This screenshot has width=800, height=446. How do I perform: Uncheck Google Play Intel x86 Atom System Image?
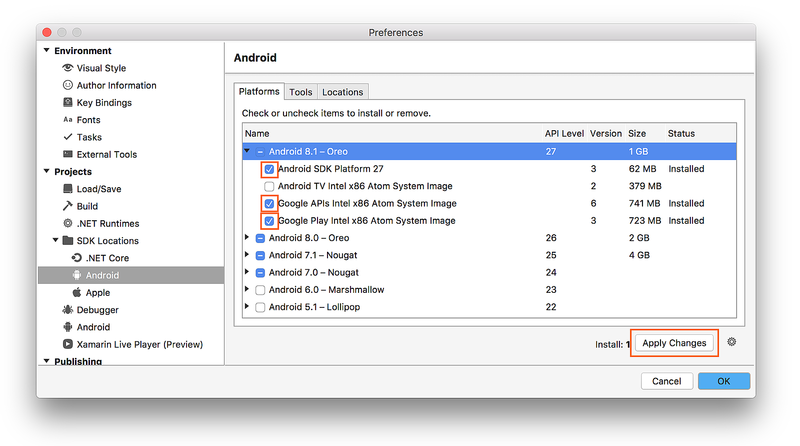click(269, 221)
